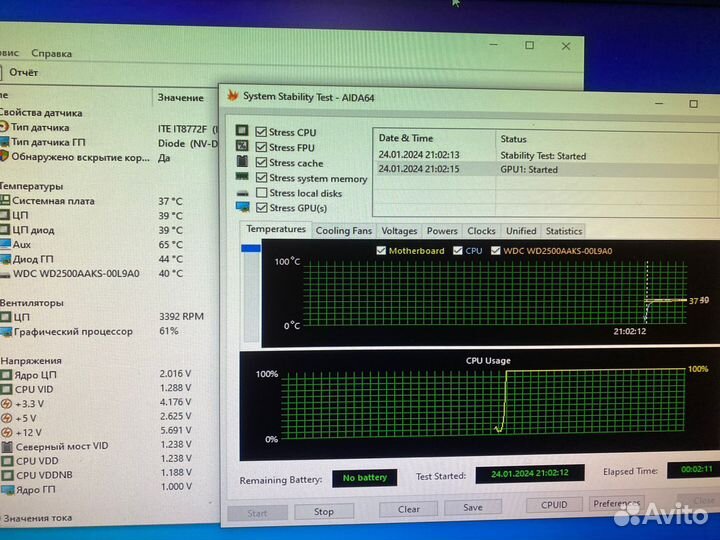Screen dimensions: 720x540
Task: Click the +5 V lightning icon
Action: (6, 418)
